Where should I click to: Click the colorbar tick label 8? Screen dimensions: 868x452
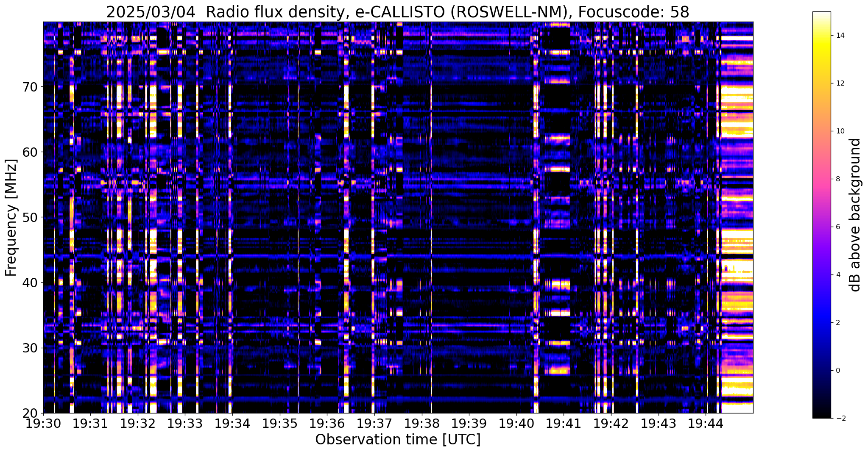coord(837,179)
